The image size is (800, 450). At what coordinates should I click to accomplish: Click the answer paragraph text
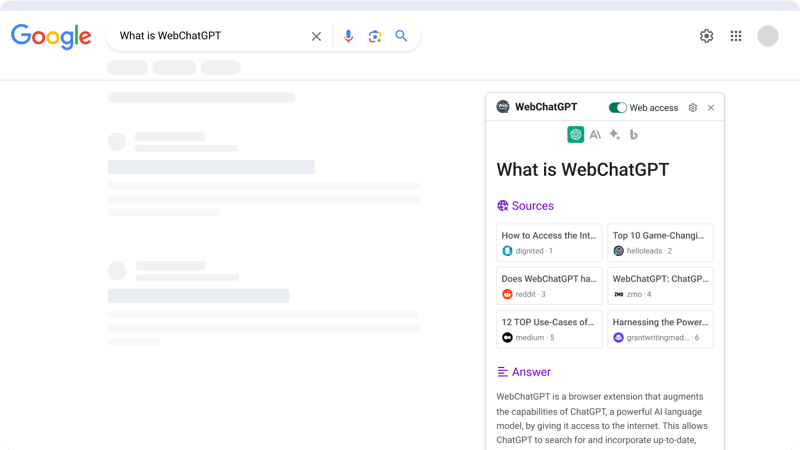pyautogui.click(x=603, y=418)
